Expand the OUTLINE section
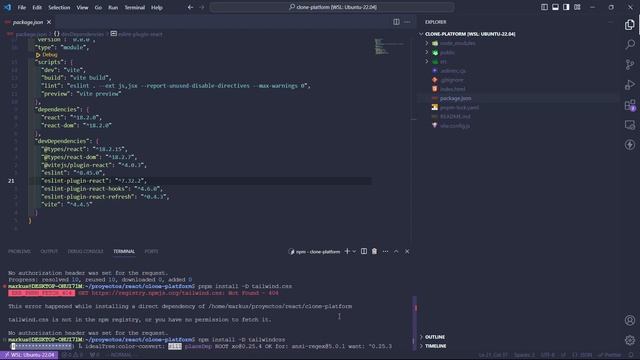 tap(435, 337)
